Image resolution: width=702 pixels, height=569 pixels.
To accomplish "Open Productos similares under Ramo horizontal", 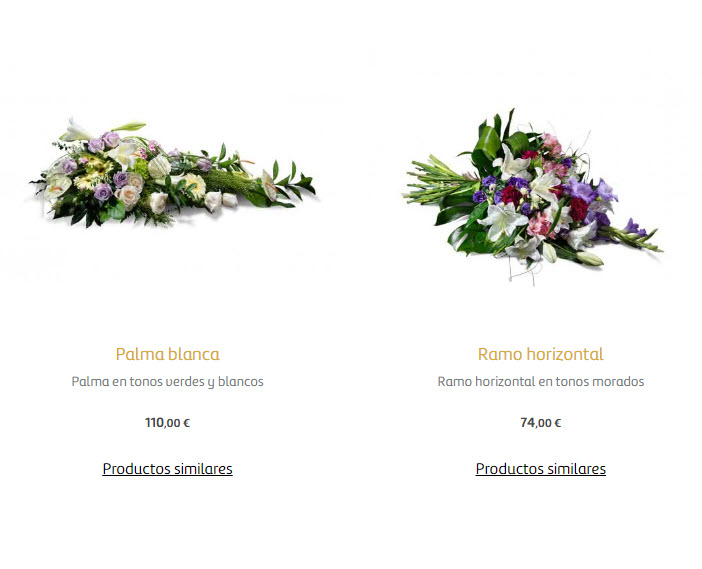I will tap(540, 469).
